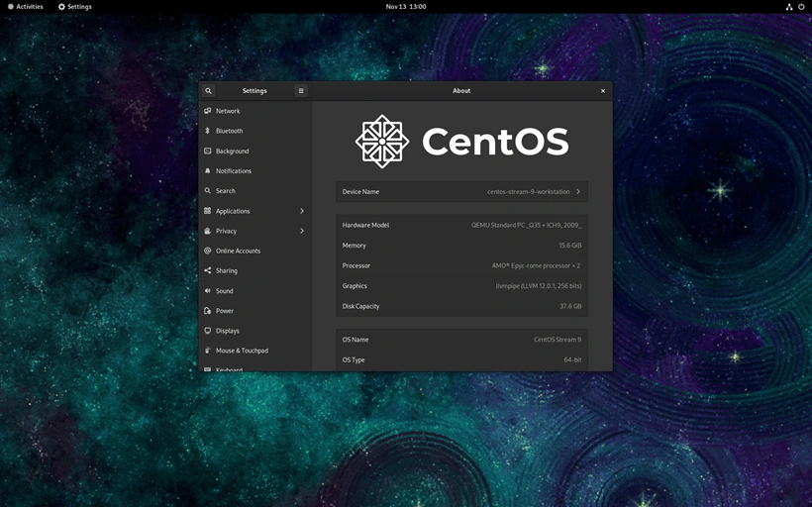This screenshot has height=507, width=812.
Task: Click the Privacy hand icon
Action: tap(207, 231)
